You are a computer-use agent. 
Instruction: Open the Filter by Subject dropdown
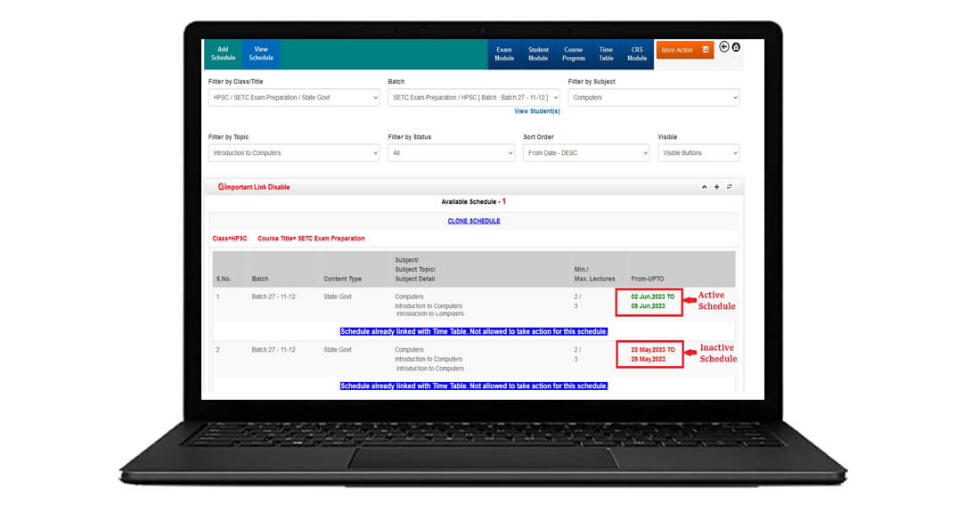pyautogui.click(x=653, y=97)
